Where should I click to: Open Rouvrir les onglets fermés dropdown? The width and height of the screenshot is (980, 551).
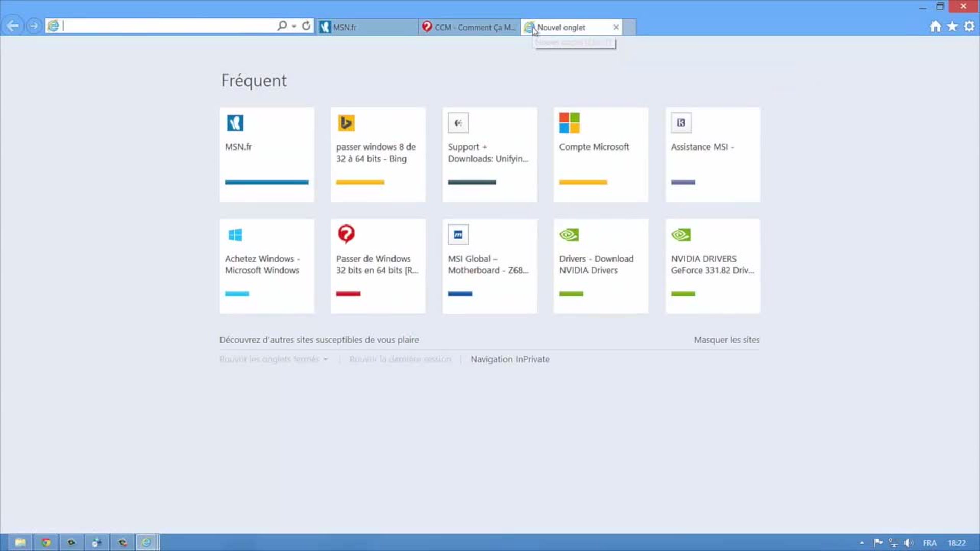click(x=325, y=359)
